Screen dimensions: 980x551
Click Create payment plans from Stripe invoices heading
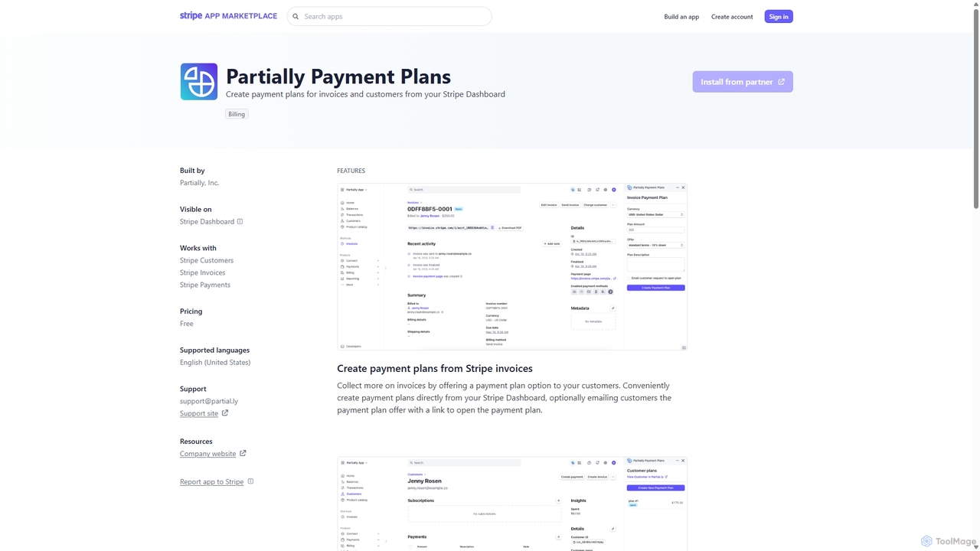point(435,369)
